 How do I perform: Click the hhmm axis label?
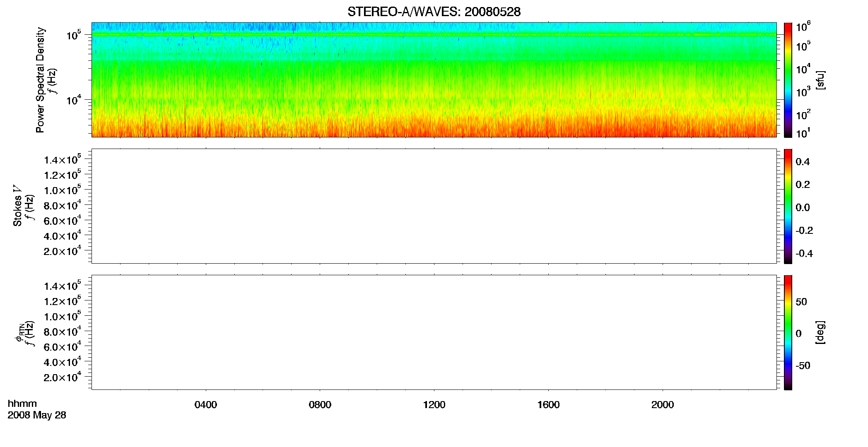pyautogui.click(x=22, y=404)
